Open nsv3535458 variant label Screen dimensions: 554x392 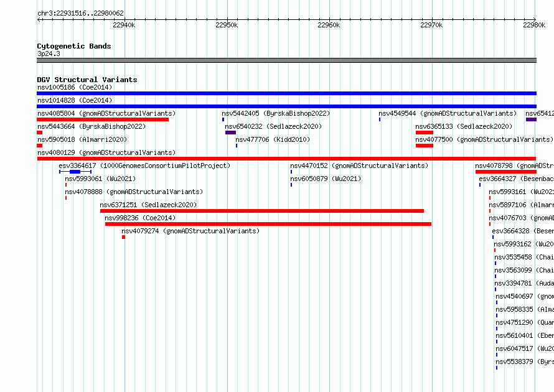coord(524,257)
